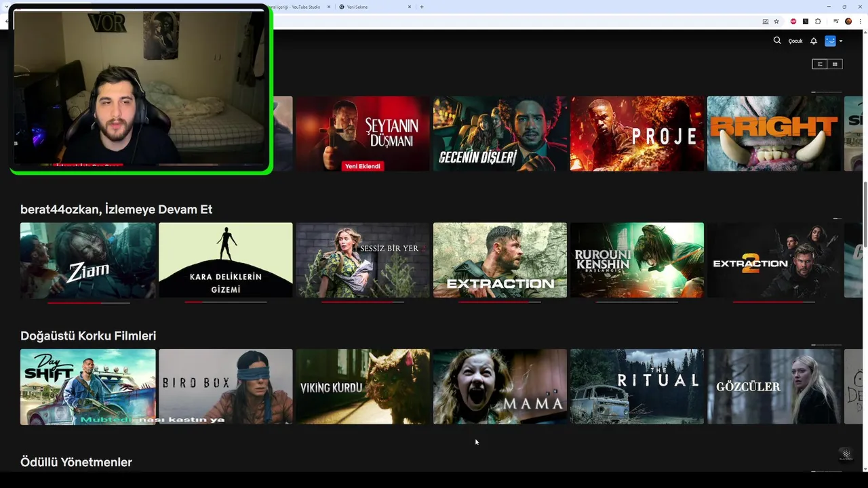Viewport: 868px width, 488px height.
Task: Click the browser vertical scrollbar
Action: click(x=865, y=216)
